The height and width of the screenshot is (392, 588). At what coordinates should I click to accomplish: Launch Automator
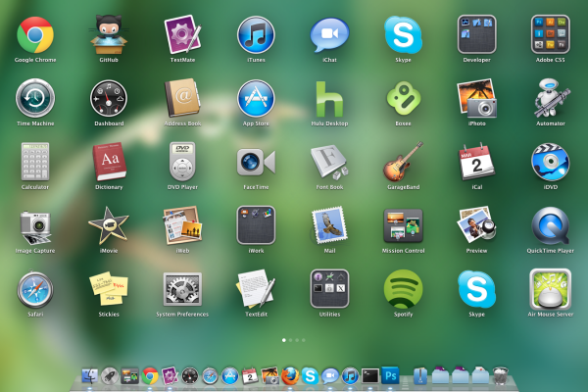coord(550,98)
